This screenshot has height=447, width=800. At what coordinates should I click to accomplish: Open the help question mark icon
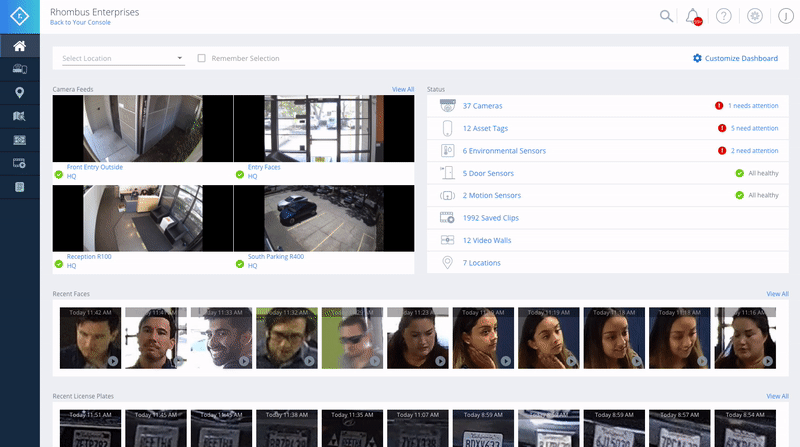pyautogui.click(x=724, y=16)
